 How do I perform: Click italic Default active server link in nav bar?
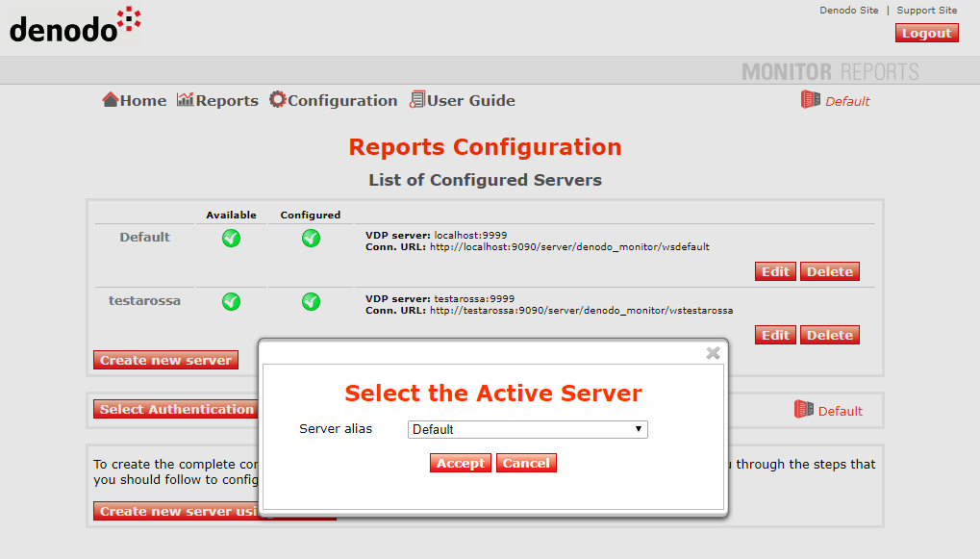pos(847,101)
